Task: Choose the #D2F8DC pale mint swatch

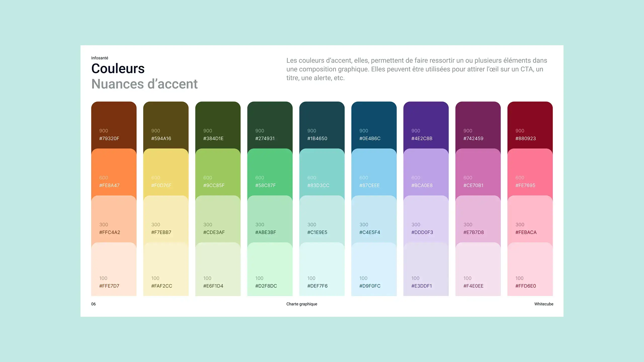Action: [270, 269]
